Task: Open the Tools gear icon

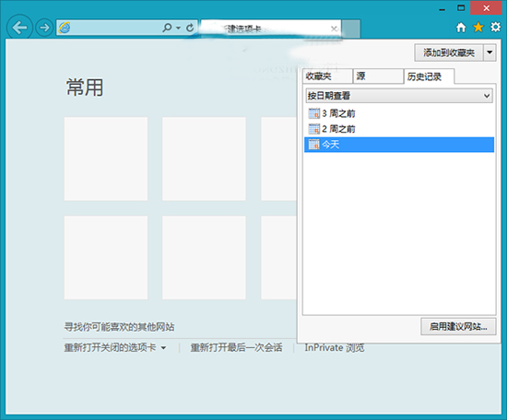Action: click(x=496, y=27)
